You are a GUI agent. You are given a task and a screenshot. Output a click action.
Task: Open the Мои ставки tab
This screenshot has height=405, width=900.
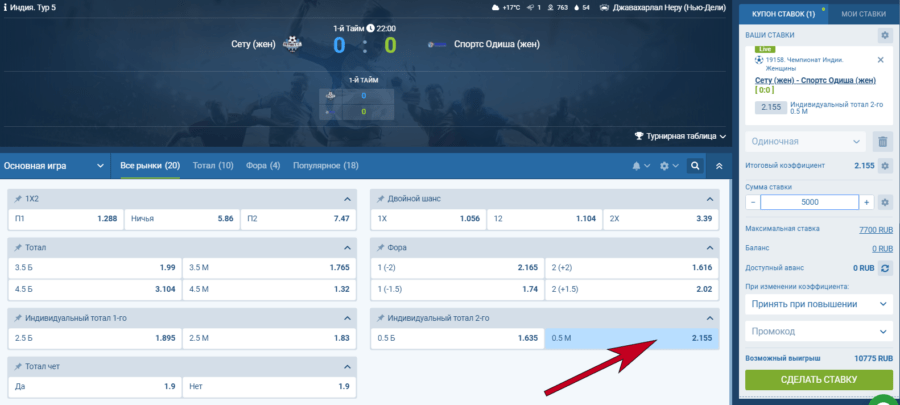tap(863, 14)
